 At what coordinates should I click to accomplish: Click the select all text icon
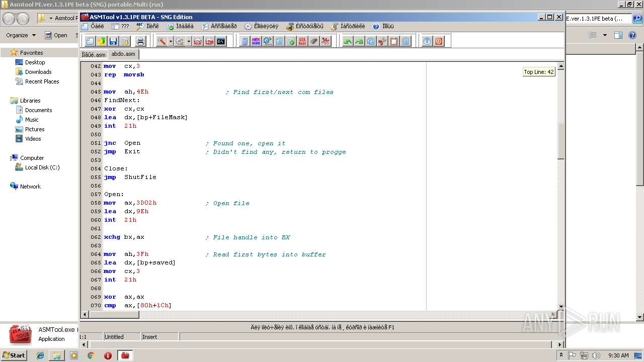pyautogui.click(x=406, y=41)
